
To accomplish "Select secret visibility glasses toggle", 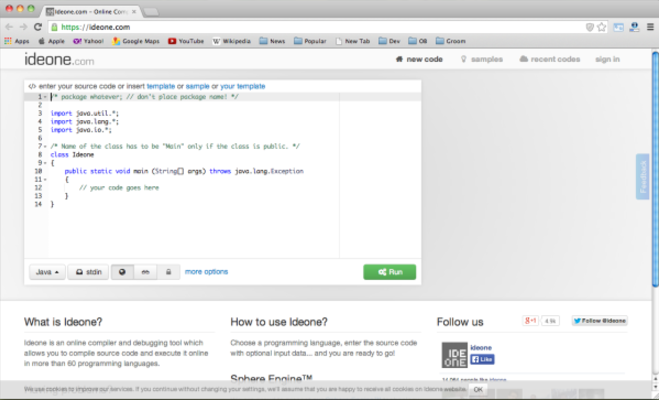I will [145, 272].
